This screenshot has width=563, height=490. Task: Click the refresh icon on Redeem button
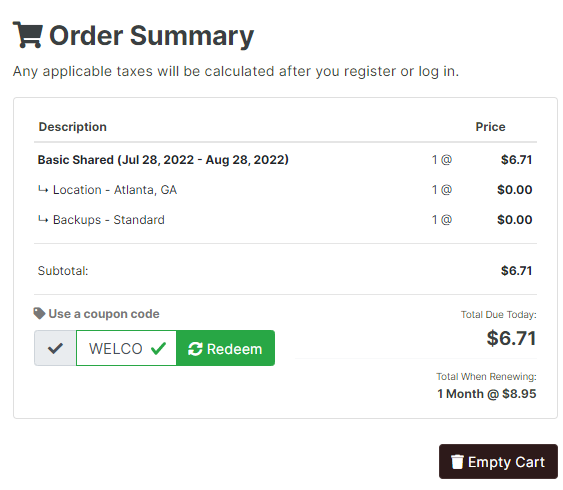pos(195,349)
